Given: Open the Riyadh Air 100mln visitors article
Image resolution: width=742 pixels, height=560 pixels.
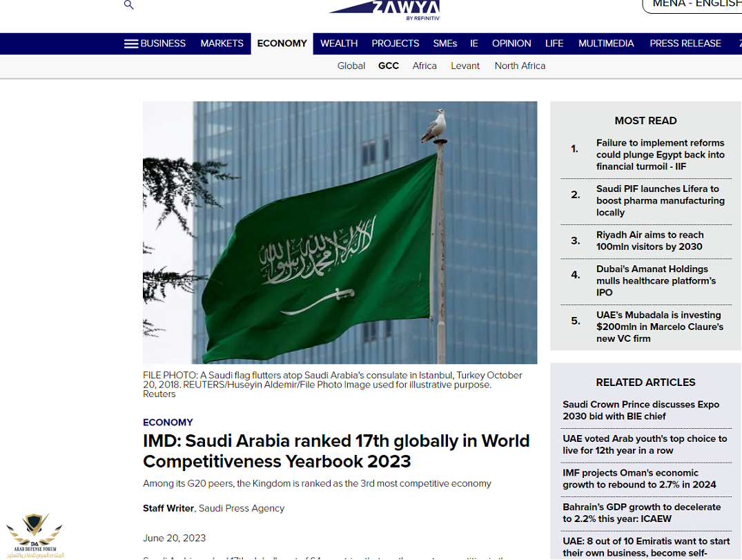Looking at the screenshot, I should click(650, 241).
